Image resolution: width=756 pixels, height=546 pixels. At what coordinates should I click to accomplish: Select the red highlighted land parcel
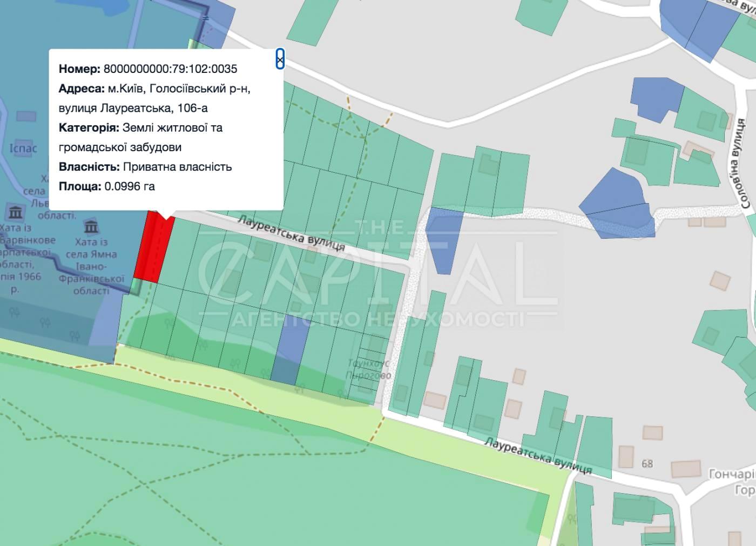coord(154,248)
